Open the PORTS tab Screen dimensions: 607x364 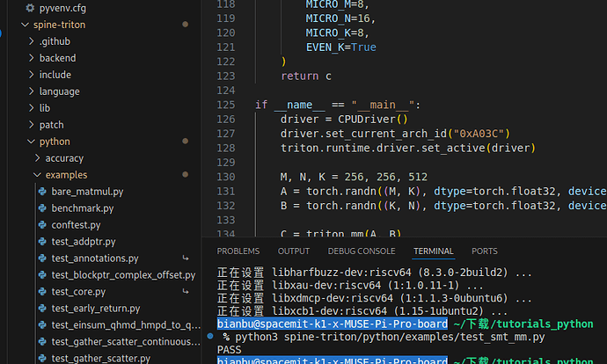point(484,251)
